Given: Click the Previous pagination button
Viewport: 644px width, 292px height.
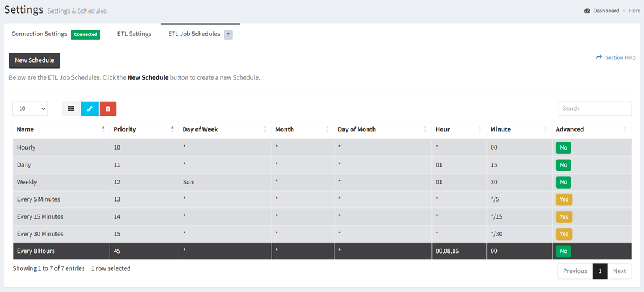Looking at the screenshot, I should coord(574,271).
